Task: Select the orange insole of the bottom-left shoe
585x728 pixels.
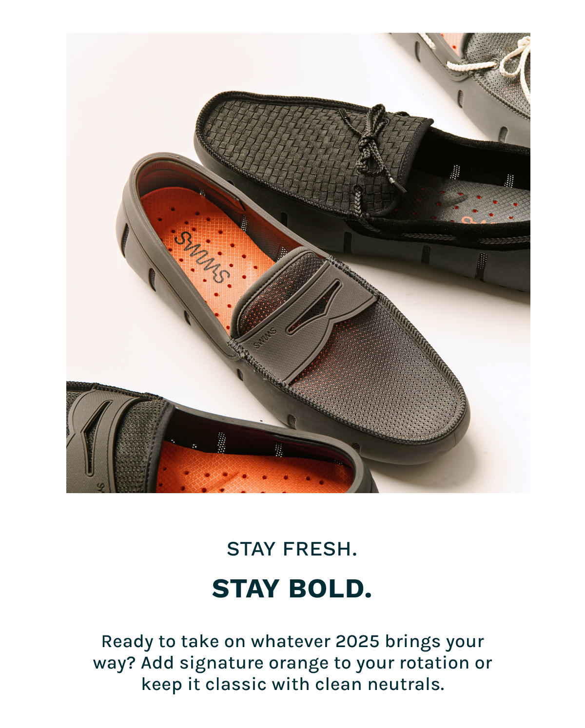Action: coord(253,470)
